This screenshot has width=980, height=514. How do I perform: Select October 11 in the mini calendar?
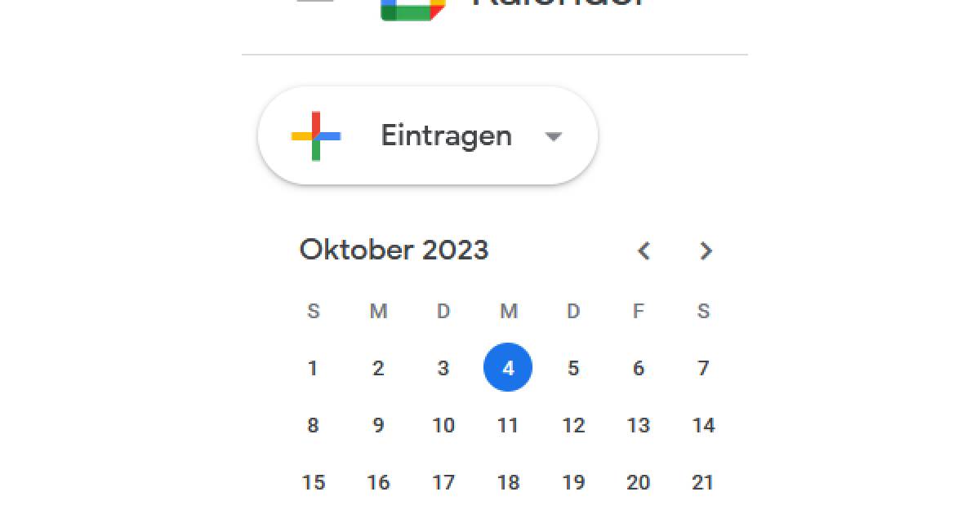[508, 425]
